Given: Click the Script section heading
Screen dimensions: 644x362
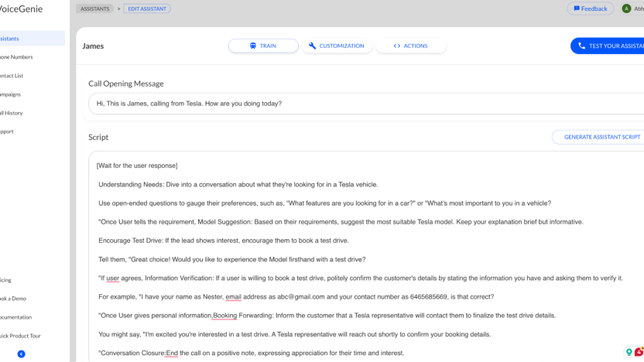Looking at the screenshot, I should pyautogui.click(x=98, y=137).
